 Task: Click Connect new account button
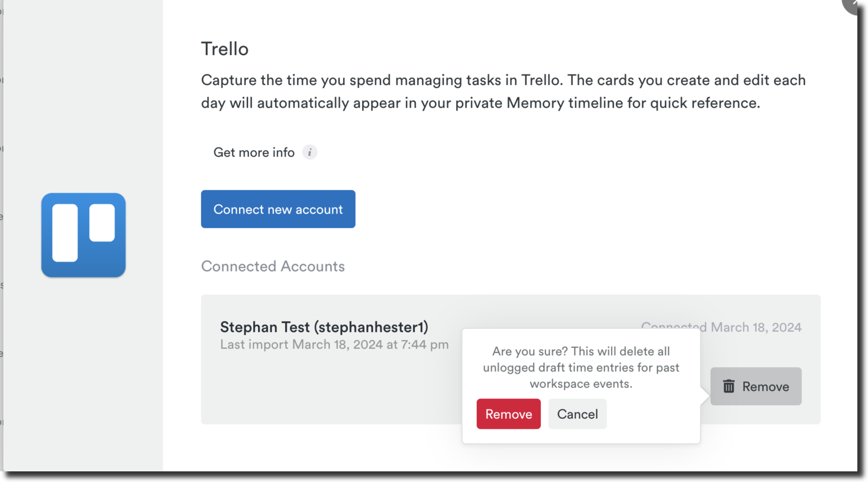point(278,209)
